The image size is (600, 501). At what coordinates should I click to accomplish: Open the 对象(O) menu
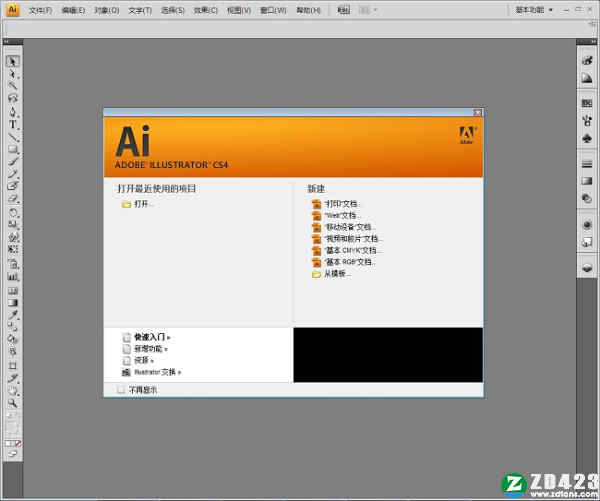106,10
